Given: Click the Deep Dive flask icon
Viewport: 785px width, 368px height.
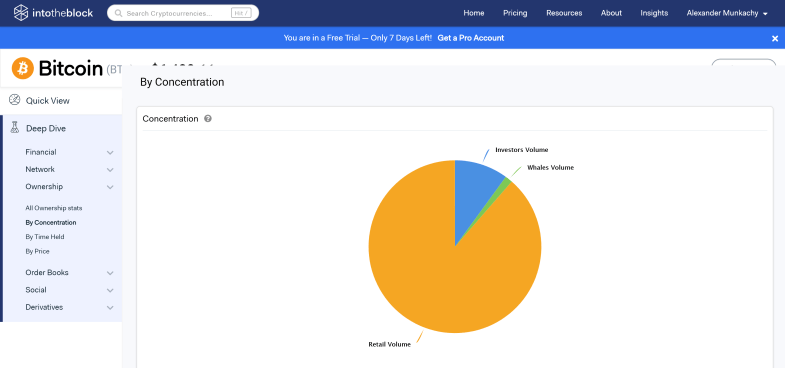Looking at the screenshot, I should pos(15,128).
